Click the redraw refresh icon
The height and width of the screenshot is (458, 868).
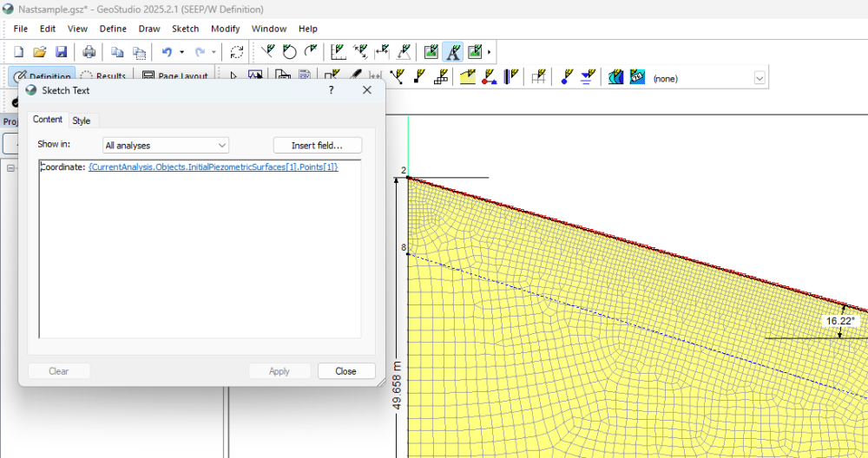pos(236,52)
